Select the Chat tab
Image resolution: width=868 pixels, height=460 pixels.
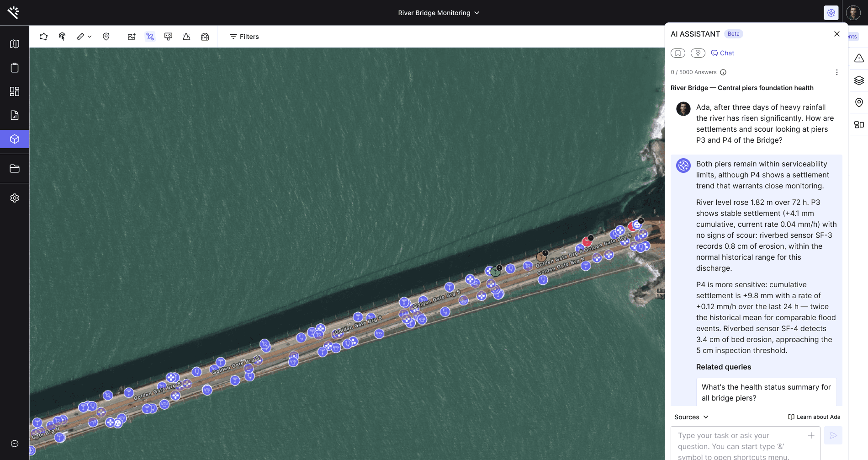(x=723, y=53)
